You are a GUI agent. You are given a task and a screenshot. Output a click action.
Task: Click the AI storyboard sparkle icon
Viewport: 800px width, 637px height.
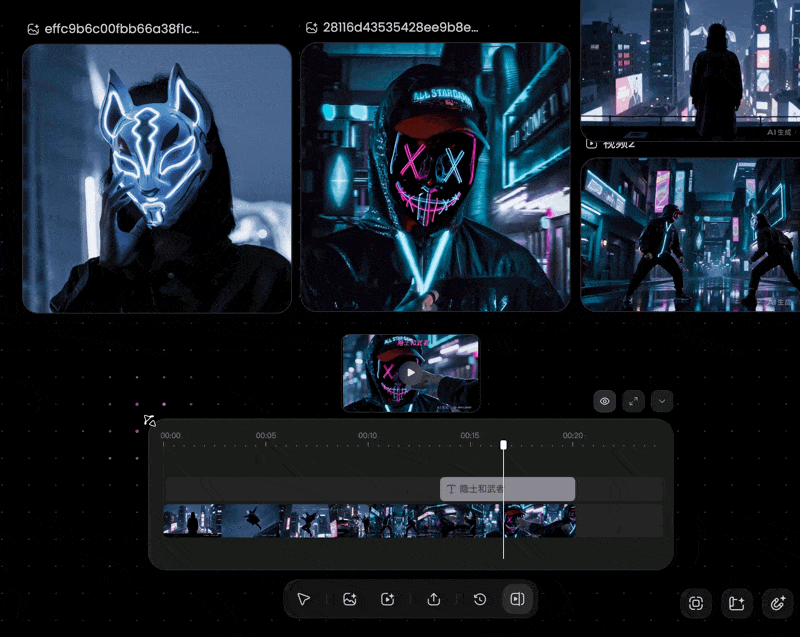point(736,603)
